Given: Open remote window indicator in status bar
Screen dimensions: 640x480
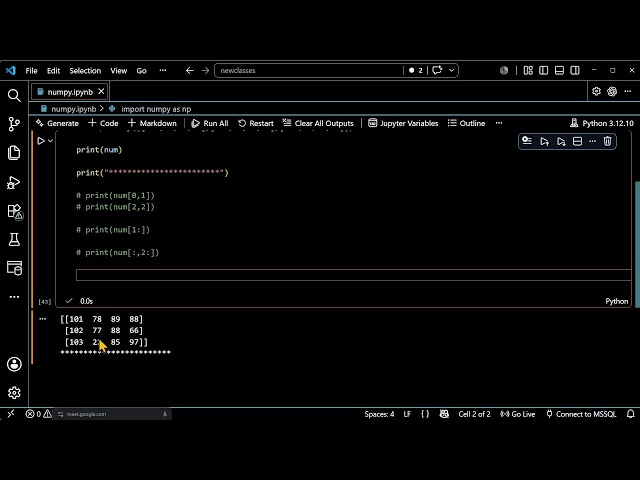Looking at the screenshot, I should click(x=11, y=414).
